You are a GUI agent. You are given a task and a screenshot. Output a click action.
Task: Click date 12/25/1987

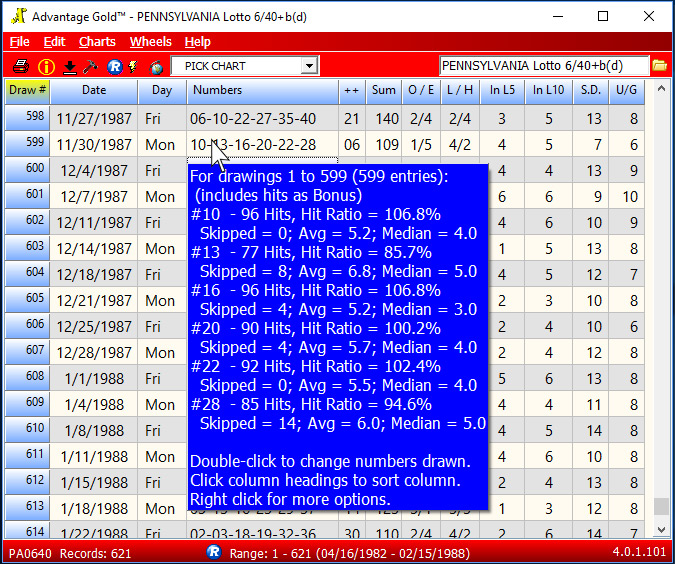[94, 327]
